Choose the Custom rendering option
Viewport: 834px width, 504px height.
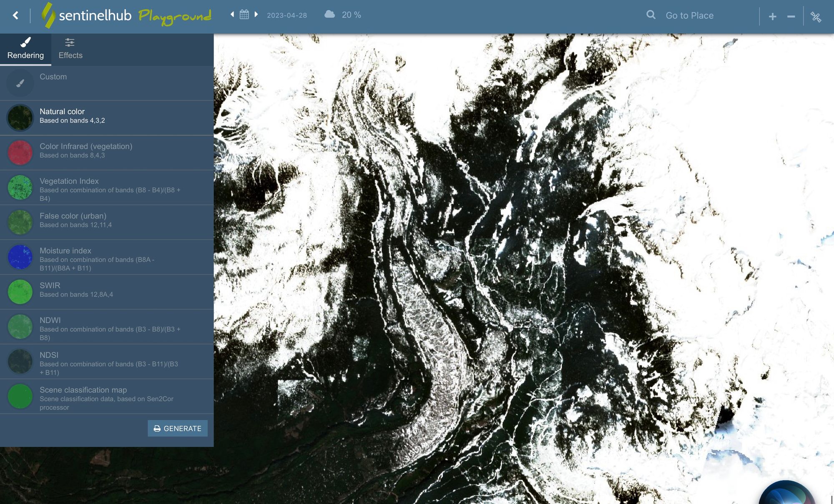[53, 77]
